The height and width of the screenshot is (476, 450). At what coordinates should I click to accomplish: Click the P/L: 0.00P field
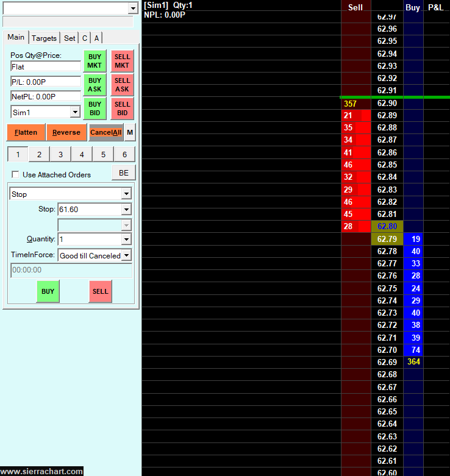[x=46, y=82]
